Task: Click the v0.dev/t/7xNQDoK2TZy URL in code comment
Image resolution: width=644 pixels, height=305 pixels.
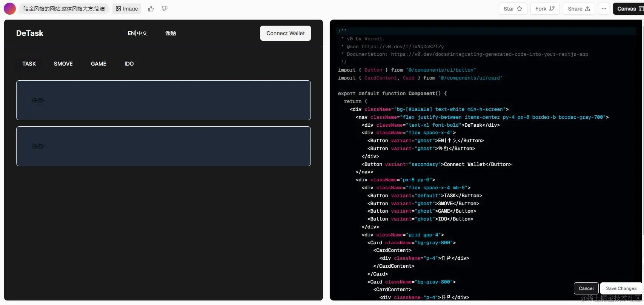Action: coord(403,47)
